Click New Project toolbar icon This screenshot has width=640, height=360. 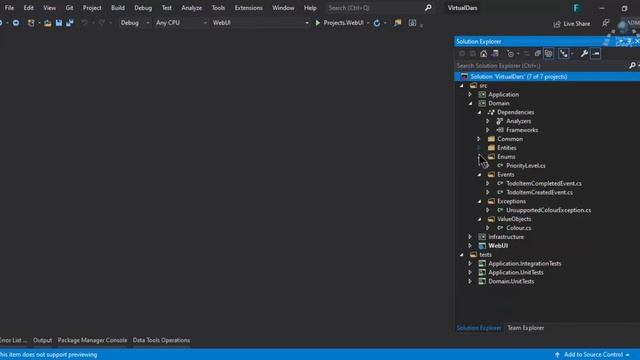pyautogui.click(x=31, y=23)
